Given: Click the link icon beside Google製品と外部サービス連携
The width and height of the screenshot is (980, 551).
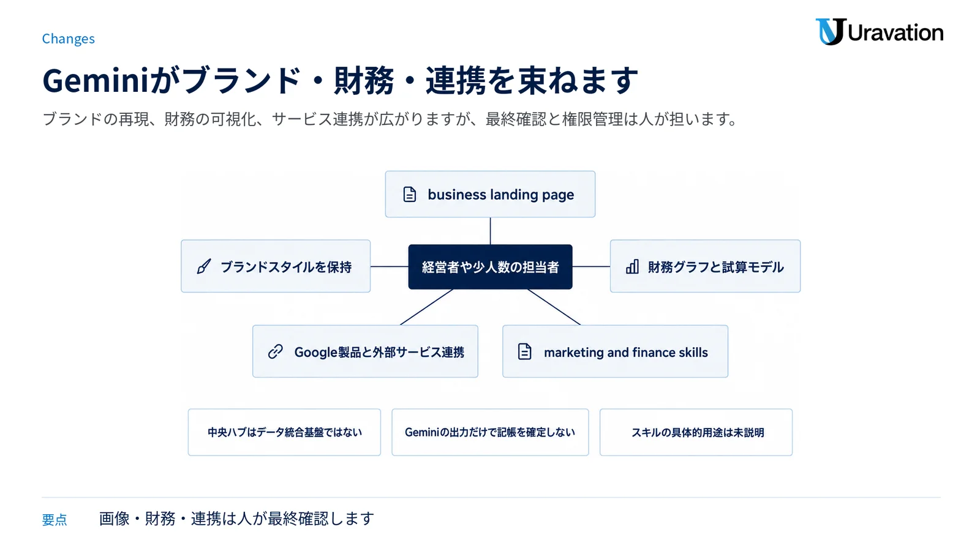Looking at the screenshot, I should (x=276, y=351).
